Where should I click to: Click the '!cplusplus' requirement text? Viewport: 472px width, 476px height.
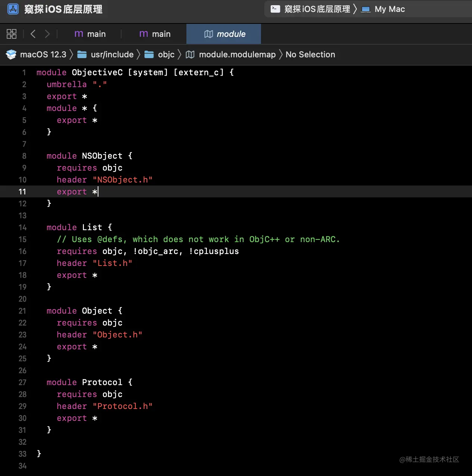point(214,251)
